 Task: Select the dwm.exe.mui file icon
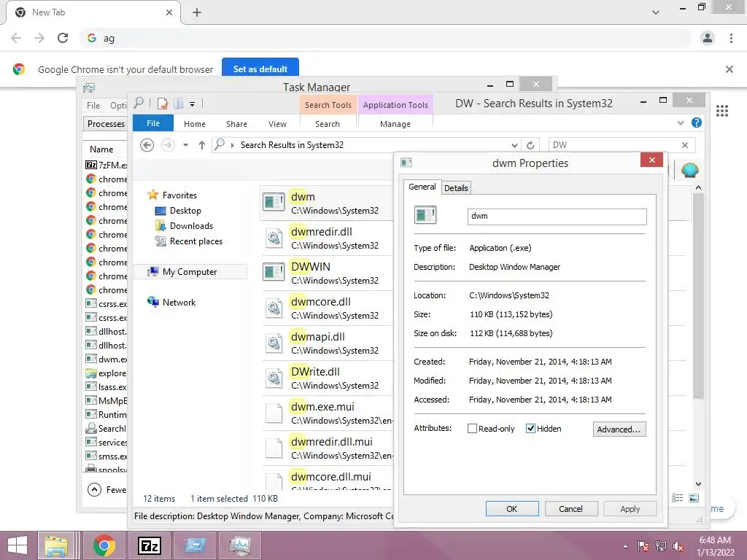(x=274, y=413)
